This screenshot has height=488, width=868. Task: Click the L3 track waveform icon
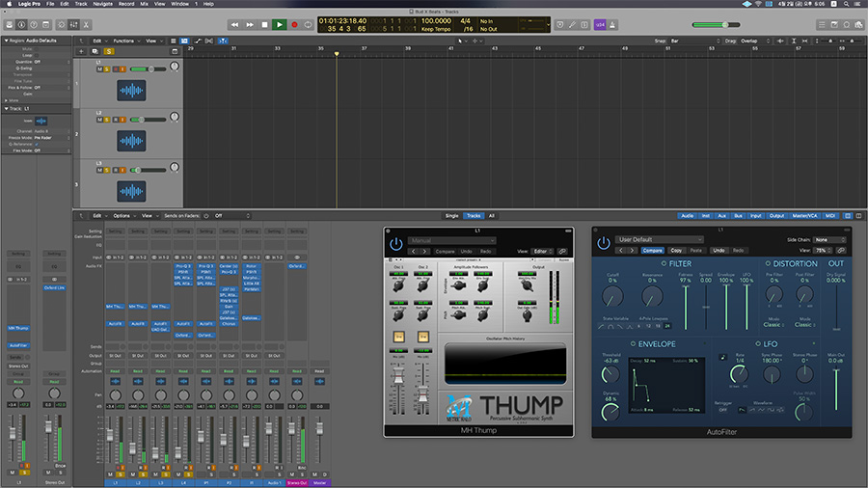coord(131,191)
